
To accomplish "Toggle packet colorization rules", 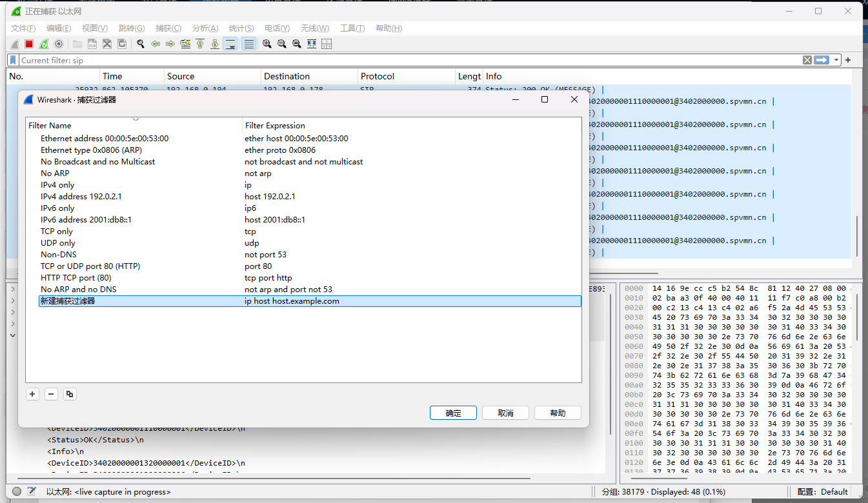I will point(248,44).
